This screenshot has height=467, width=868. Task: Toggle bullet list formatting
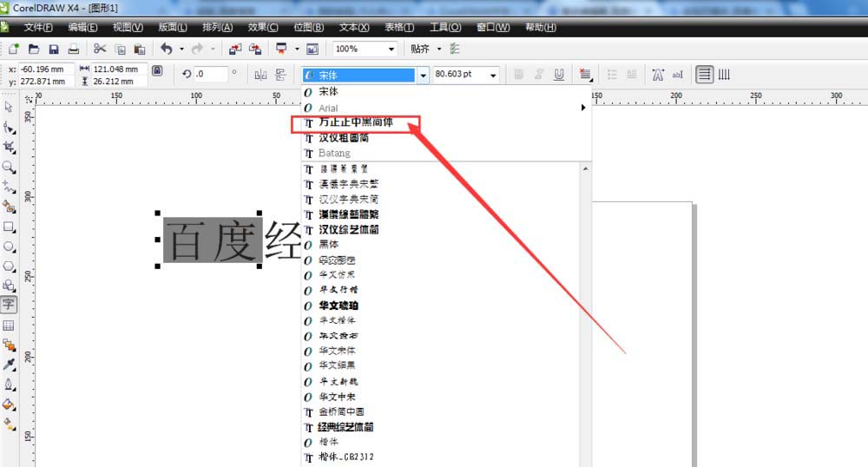tap(612, 75)
